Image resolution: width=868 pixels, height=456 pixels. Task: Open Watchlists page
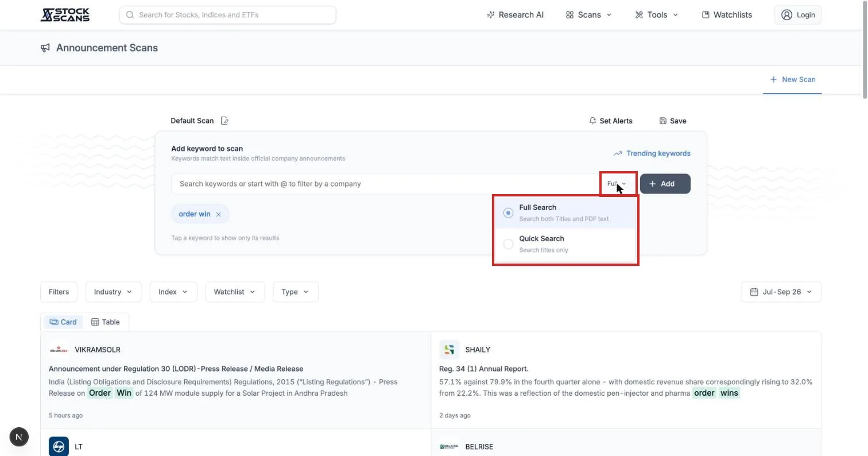tap(727, 15)
